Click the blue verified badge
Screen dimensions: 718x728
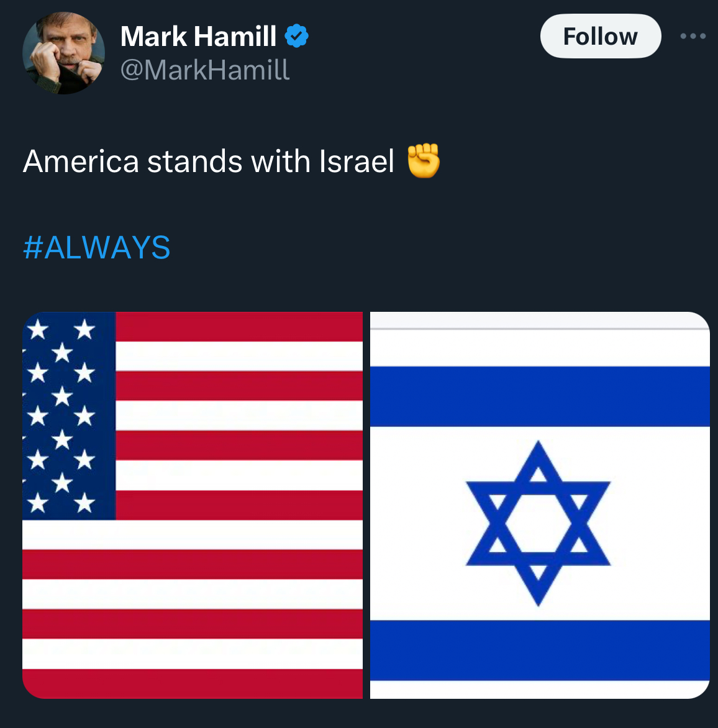click(296, 36)
